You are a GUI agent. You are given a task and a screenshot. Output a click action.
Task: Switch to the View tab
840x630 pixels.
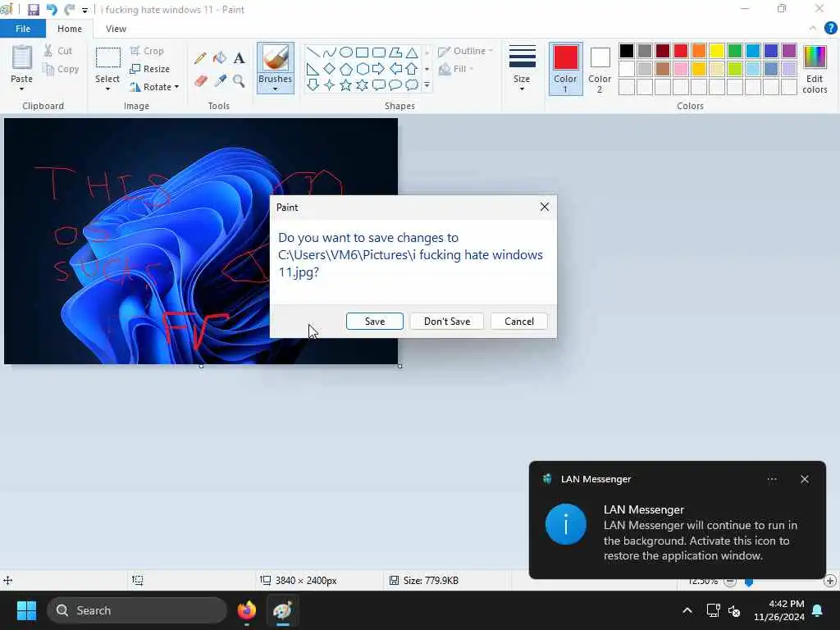tap(116, 29)
